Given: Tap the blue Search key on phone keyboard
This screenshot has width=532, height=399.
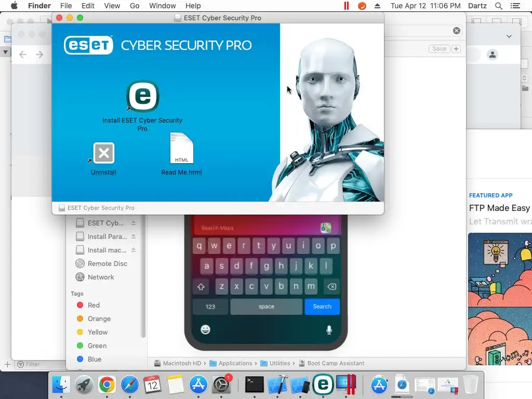Looking at the screenshot, I should pyautogui.click(x=322, y=307).
